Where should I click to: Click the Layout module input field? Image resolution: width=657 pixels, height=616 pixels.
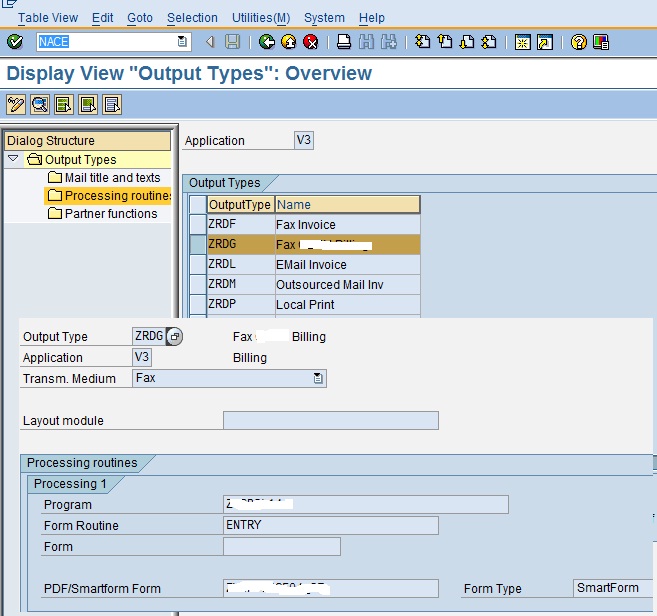[331, 420]
